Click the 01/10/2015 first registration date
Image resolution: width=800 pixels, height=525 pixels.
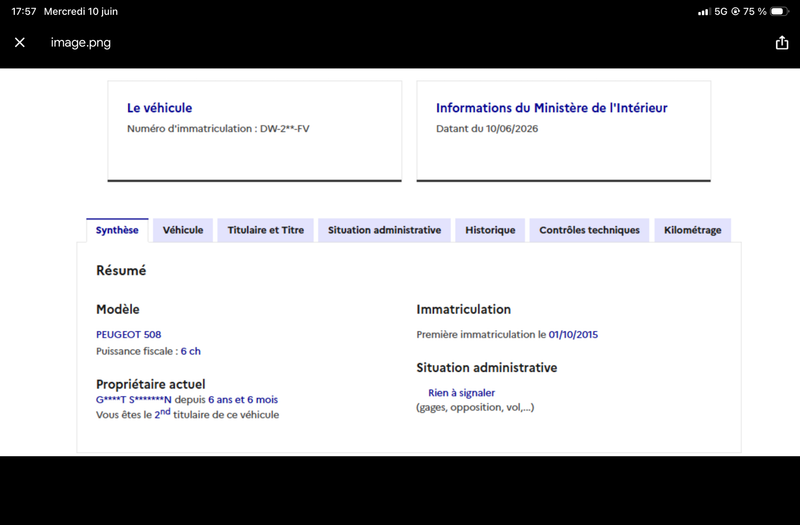click(x=573, y=335)
